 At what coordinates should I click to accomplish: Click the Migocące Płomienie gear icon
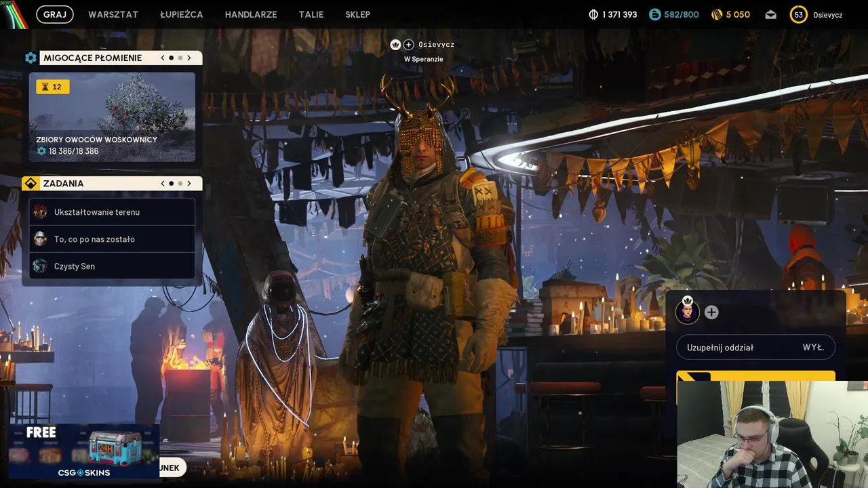coord(31,58)
